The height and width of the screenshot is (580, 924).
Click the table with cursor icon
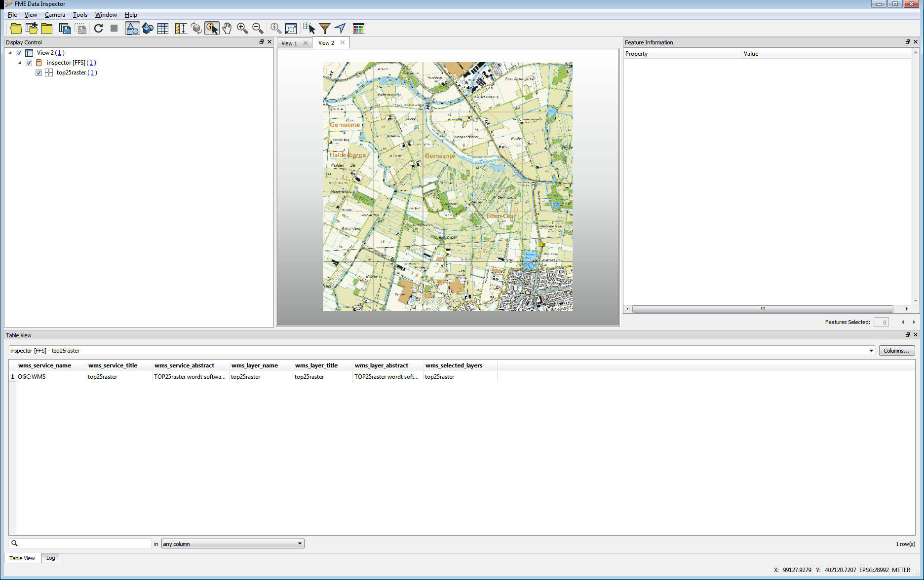pyautogui.click(x=309, y=29)
